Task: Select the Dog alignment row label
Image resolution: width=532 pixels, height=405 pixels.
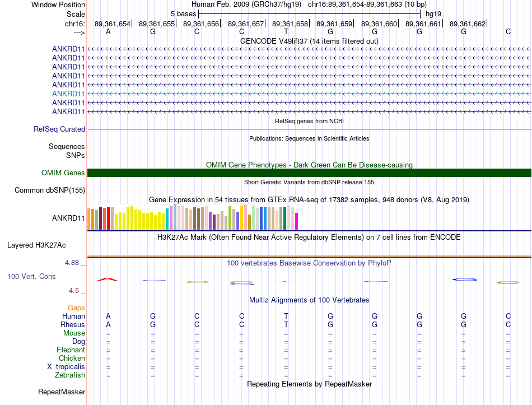Action: coord(78,342)
